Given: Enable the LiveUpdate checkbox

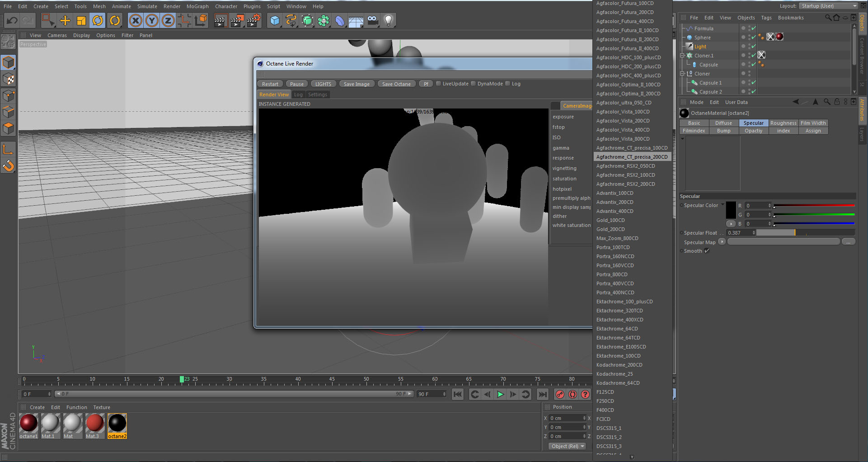Looking at the screenshot, I should (438, 84).
